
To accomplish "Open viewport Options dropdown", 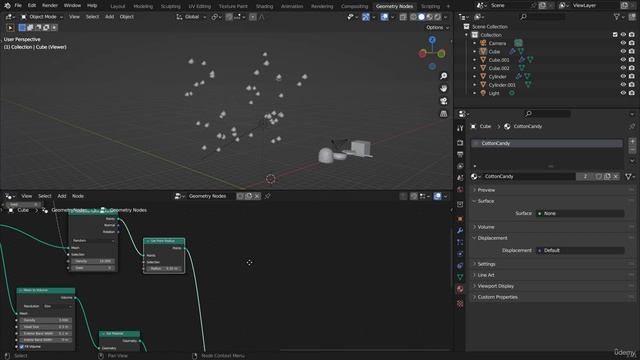I will (437, 27).
